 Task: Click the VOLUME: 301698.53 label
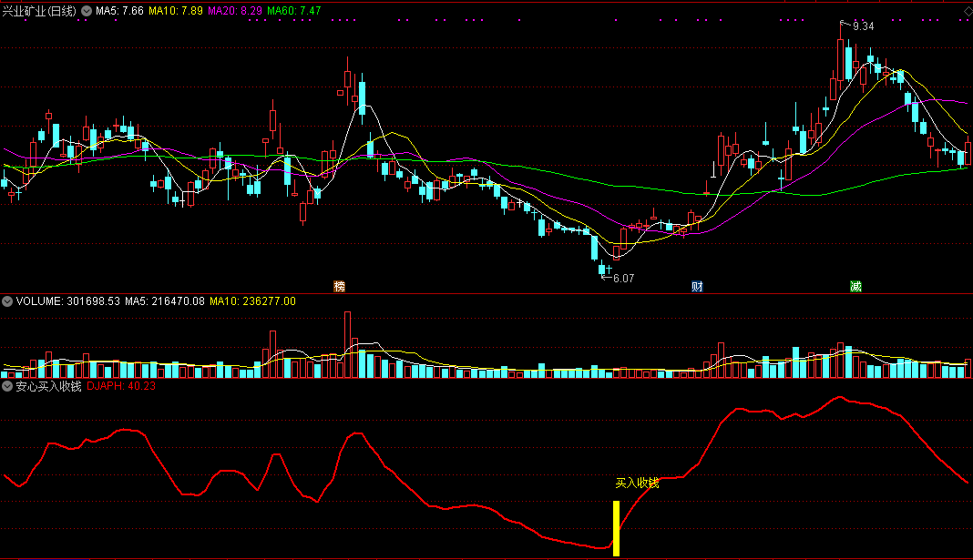pos(68,301)
